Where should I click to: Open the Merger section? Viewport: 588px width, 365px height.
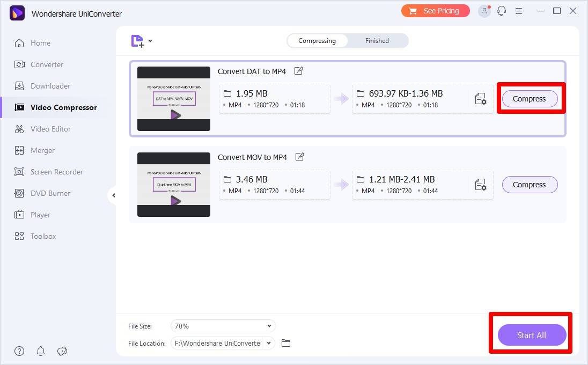click(x=42, y=150)
